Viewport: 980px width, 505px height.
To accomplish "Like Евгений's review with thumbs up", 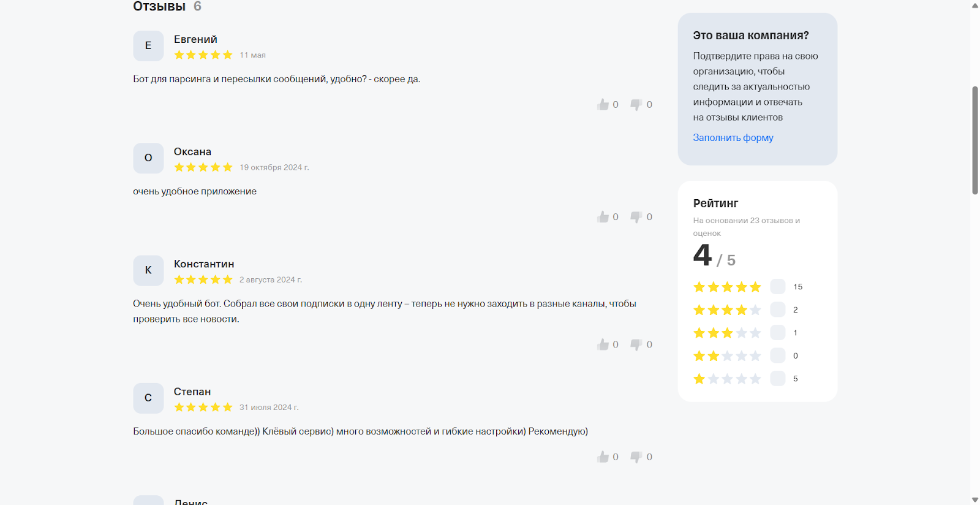I will (x=603, y=104).
